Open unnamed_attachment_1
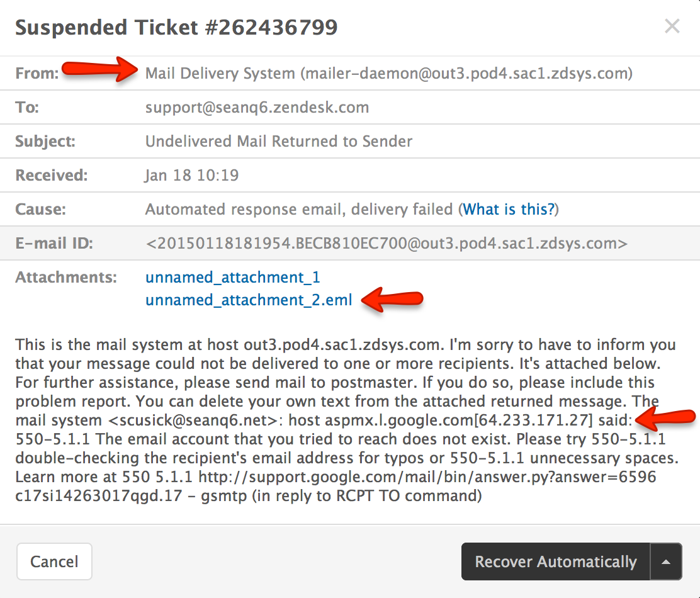This screenshot has height=598, width=700. (x=233, y=278)
